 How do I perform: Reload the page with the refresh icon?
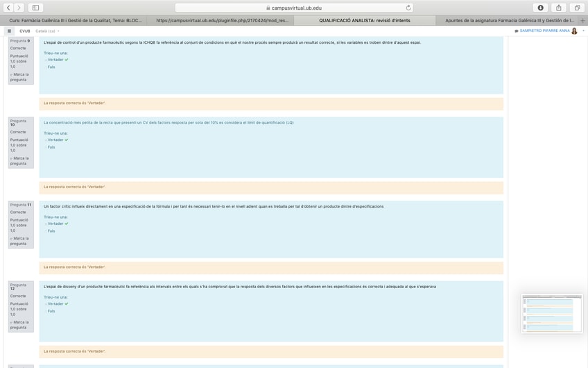click(x=408, y=8)
